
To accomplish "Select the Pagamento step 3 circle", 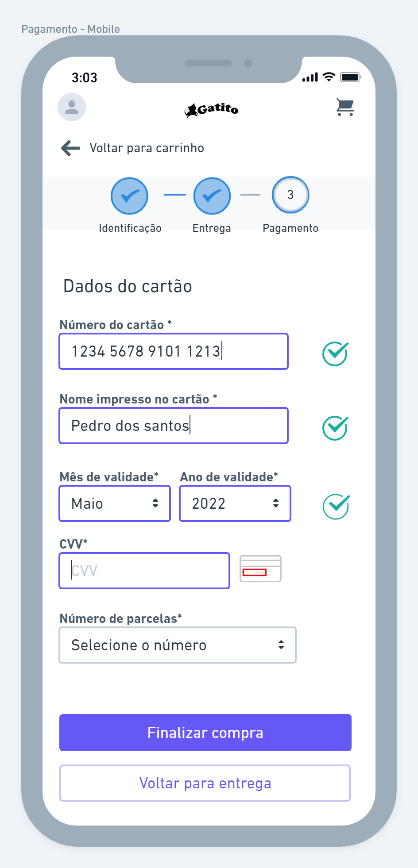I will pyautogui.click(x=290, y=195).
